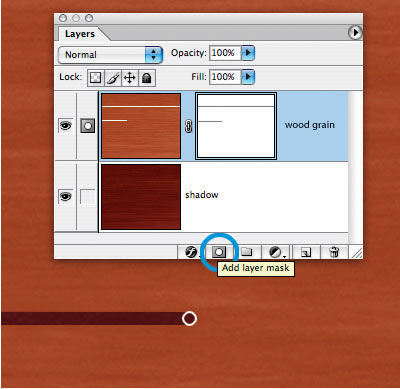
Task: Open the Layers panel flyout menu
Action: pos(355,33)
